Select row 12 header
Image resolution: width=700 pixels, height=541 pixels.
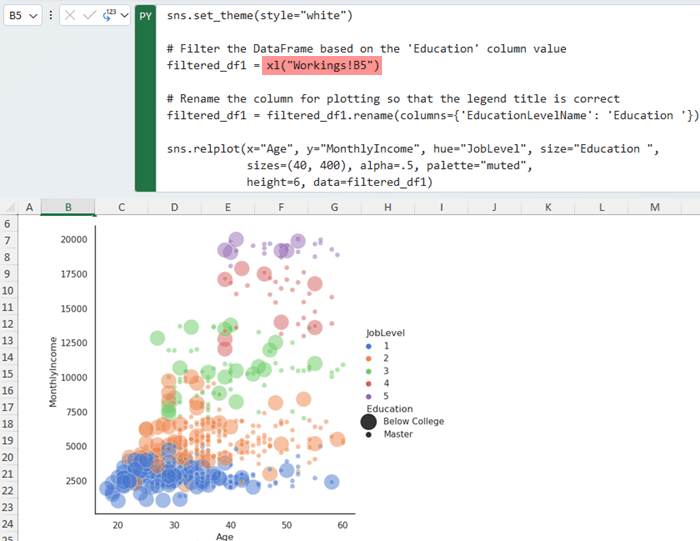[8, 324]
